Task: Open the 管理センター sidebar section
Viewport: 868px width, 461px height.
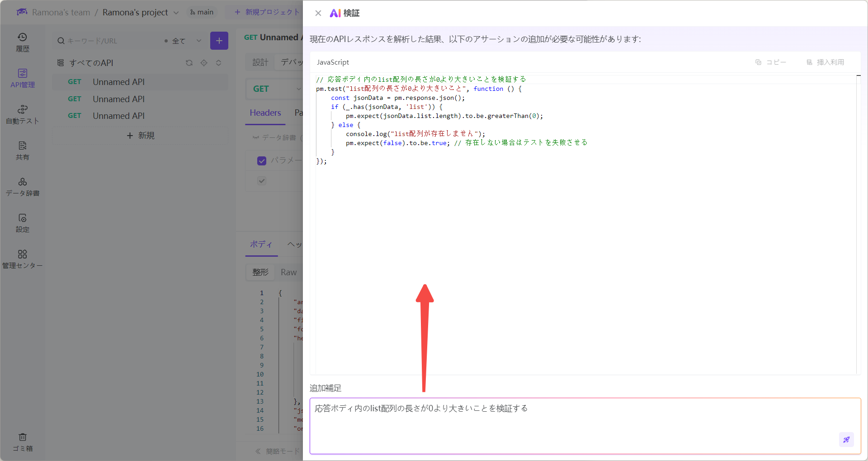Action: tap(23, 259)
